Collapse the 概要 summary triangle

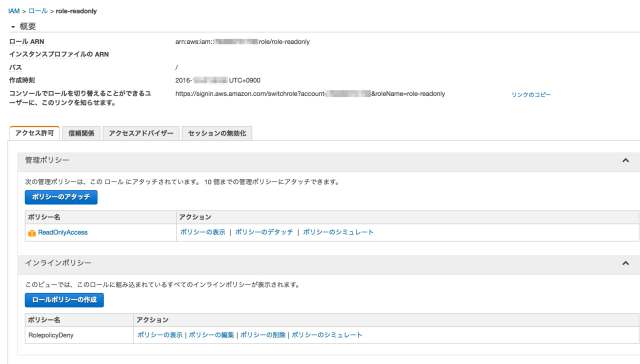point(13,27)
